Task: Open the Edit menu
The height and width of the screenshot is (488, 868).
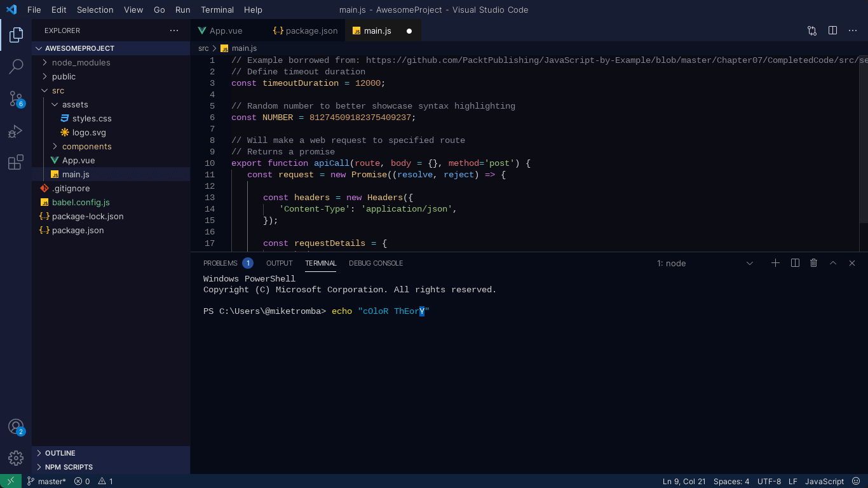Action: 58,10
